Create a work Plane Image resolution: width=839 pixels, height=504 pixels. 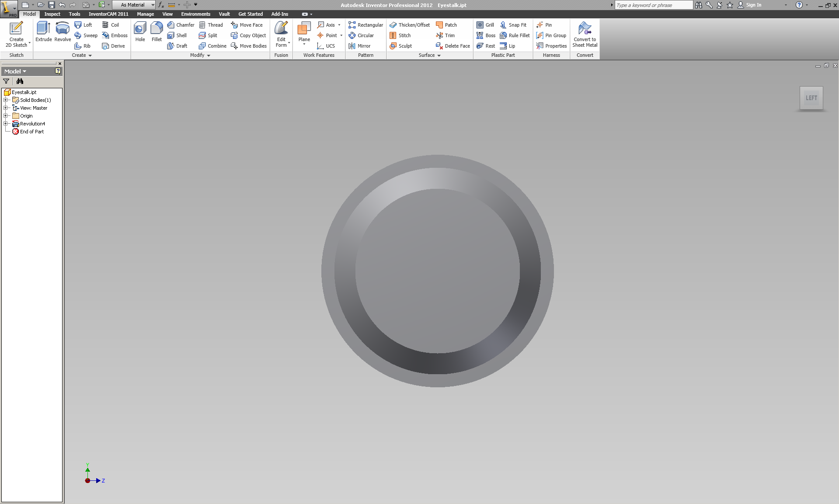click(304, 33)
